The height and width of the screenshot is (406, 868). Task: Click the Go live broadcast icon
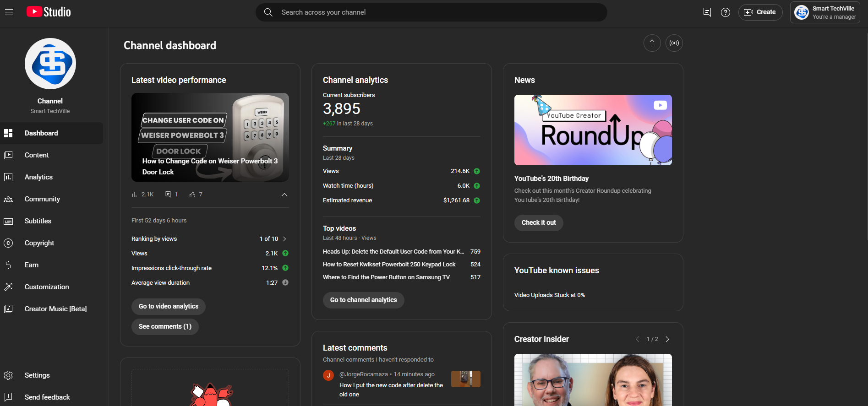[674, 43]
